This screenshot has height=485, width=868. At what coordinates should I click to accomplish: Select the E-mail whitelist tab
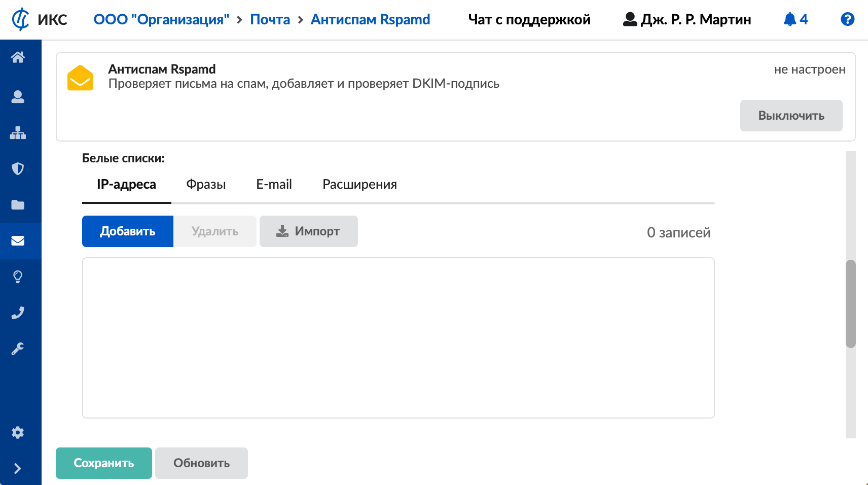[274, 184]
